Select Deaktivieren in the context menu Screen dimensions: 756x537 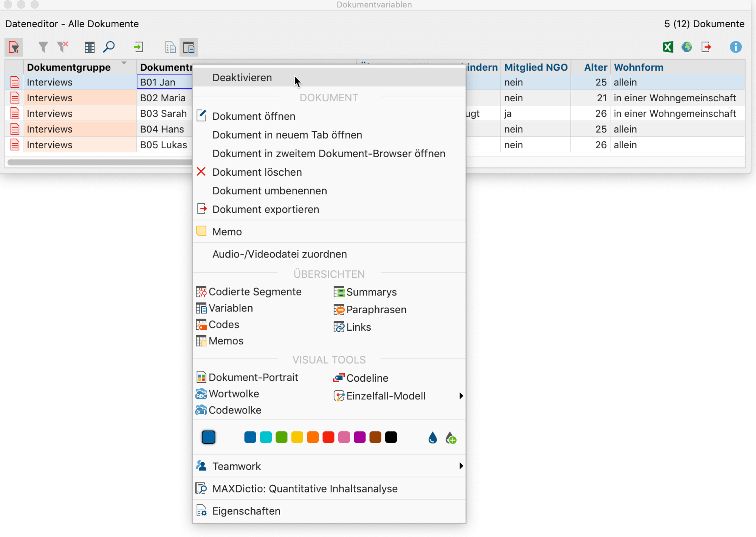329,77
